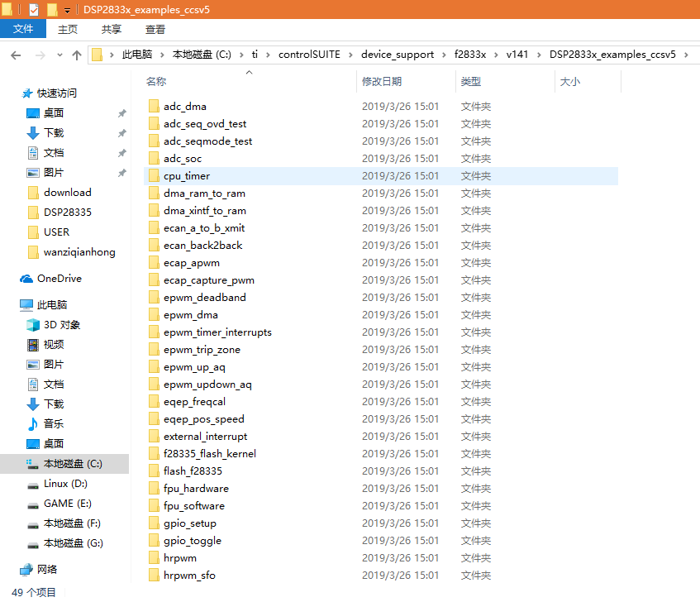Image resolution: width=700 pixels, height=602 pixels.
Task: Select folder name epwm_timer_interrupts
Action: pyautogui.click(x=217, y=332)
